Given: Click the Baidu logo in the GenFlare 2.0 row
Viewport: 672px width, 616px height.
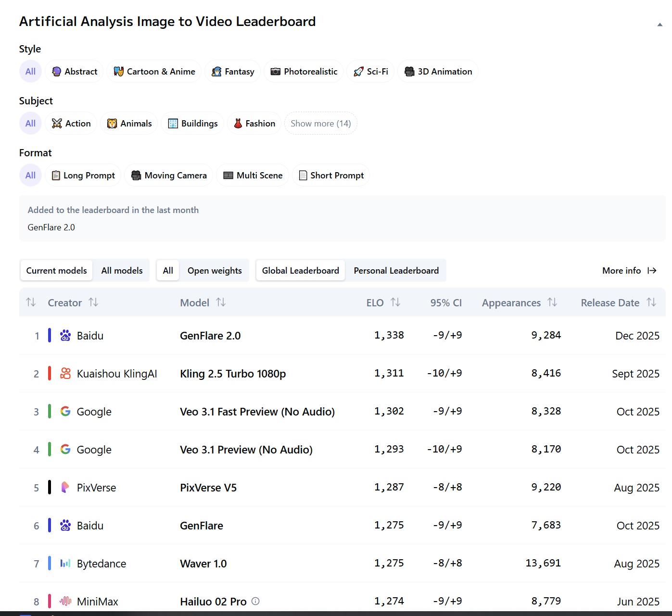Looking at the screenshot, I should pyautogui.click(x=65, y=335).
